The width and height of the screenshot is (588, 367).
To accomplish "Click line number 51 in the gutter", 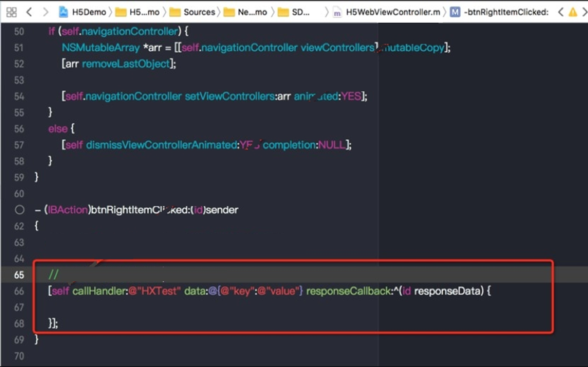I will coord(19,48).
